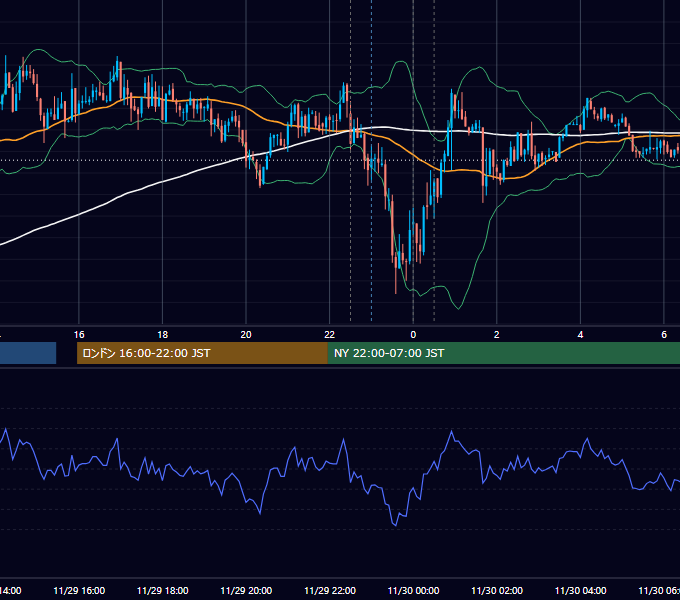Click the 2 hour label on chart axis
Viewport: 680px width, 600px height.
[497, 335]
